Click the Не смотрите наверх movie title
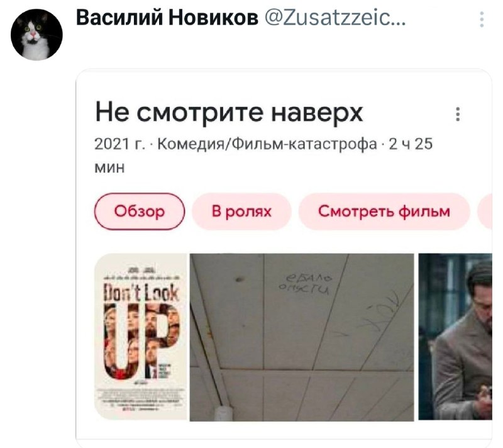The image size is (503, 448). click(x=229, y=113)
